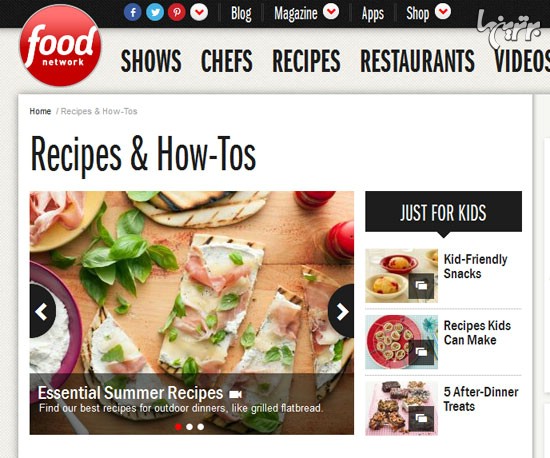Expand the Shop dropdown arrow

click(443, 11)
